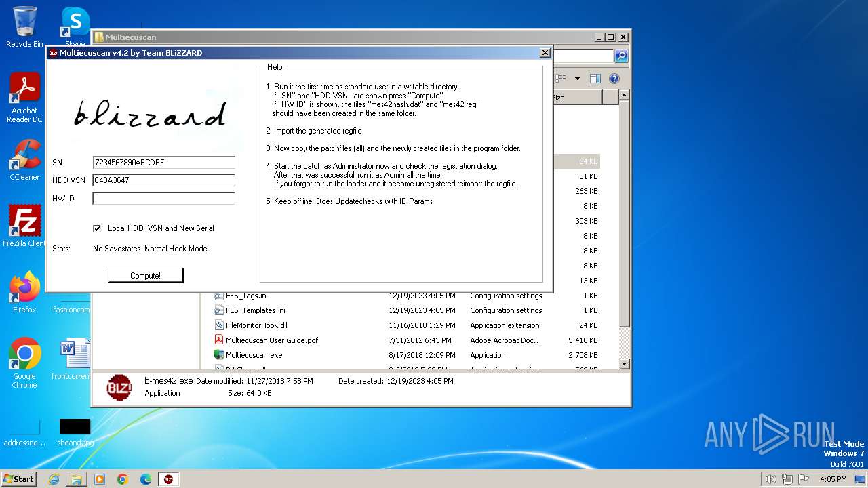Click the PDF icon of User Guide

(218, 340)
